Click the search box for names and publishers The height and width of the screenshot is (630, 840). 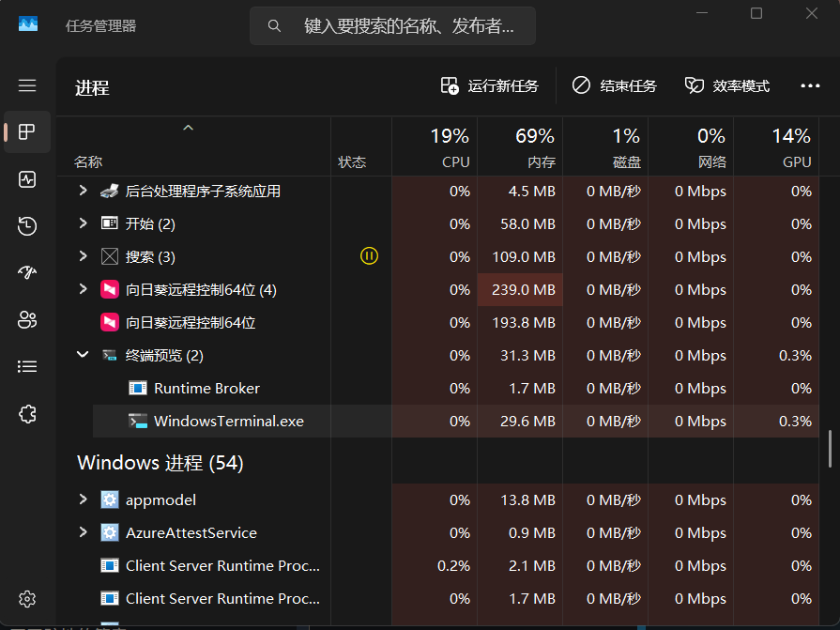(392, 25)
